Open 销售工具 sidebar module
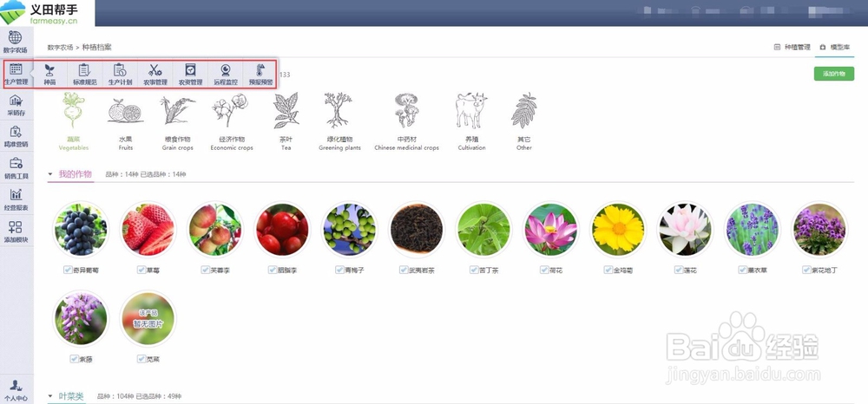The width and height of the screenshot is (868, 404). pos(16,168)
